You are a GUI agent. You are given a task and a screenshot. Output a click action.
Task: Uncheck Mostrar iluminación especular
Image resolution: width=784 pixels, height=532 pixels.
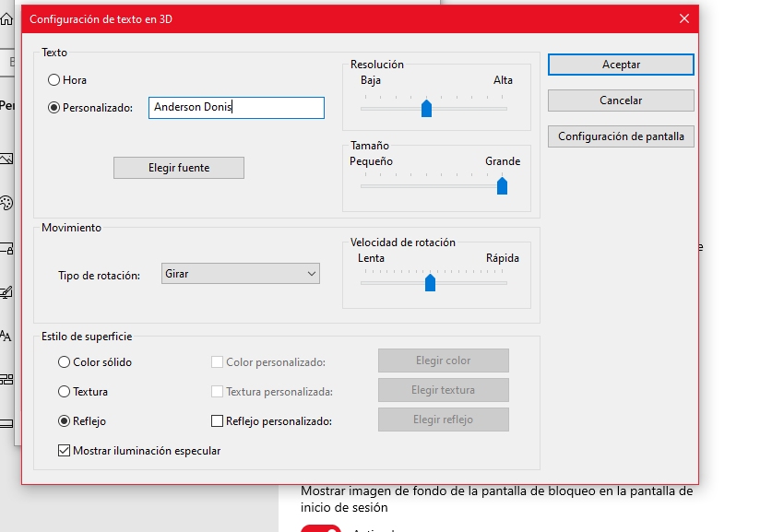64,451
